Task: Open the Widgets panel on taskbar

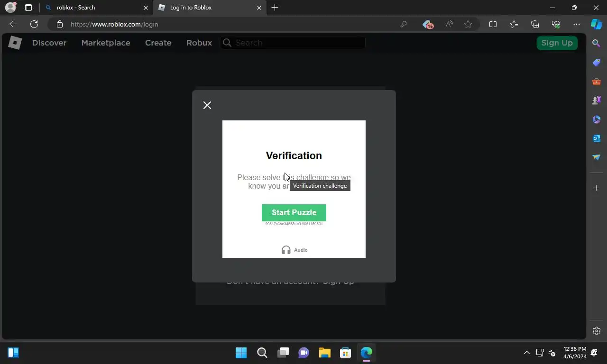Action: 13,353
